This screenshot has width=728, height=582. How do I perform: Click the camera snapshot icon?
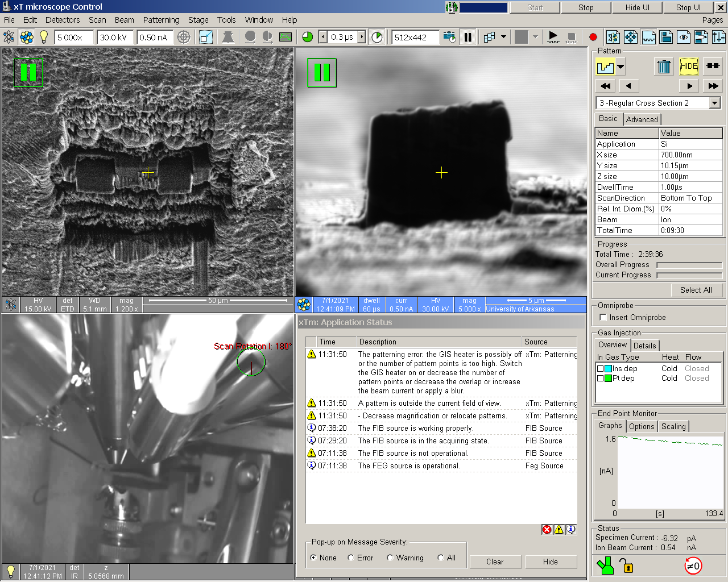coord(449,38)
